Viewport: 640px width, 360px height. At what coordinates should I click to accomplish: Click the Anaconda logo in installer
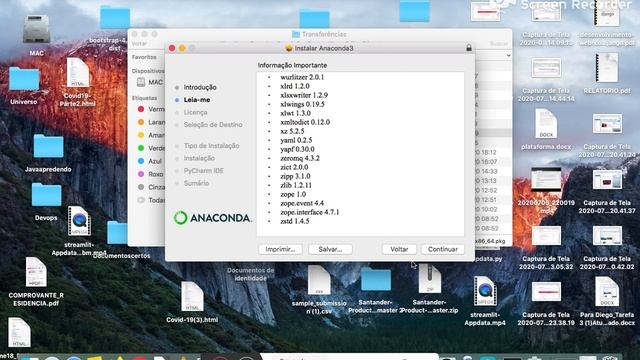(212, 218)
